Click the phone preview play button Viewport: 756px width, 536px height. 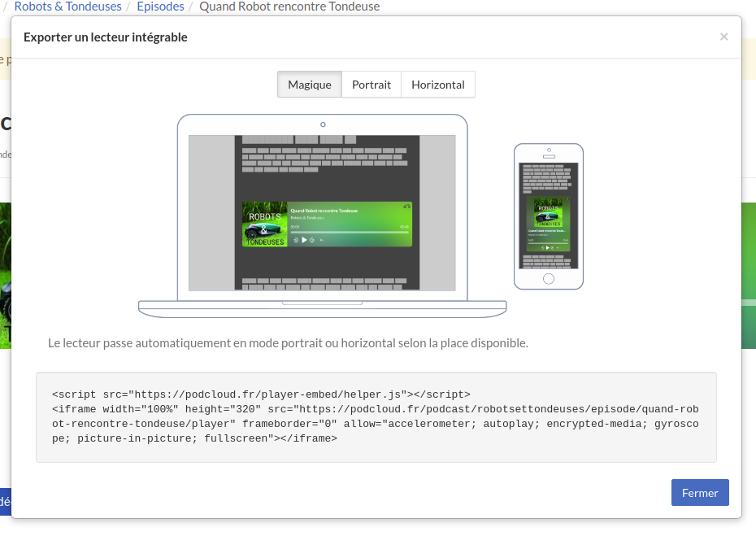tap(547, 247)
